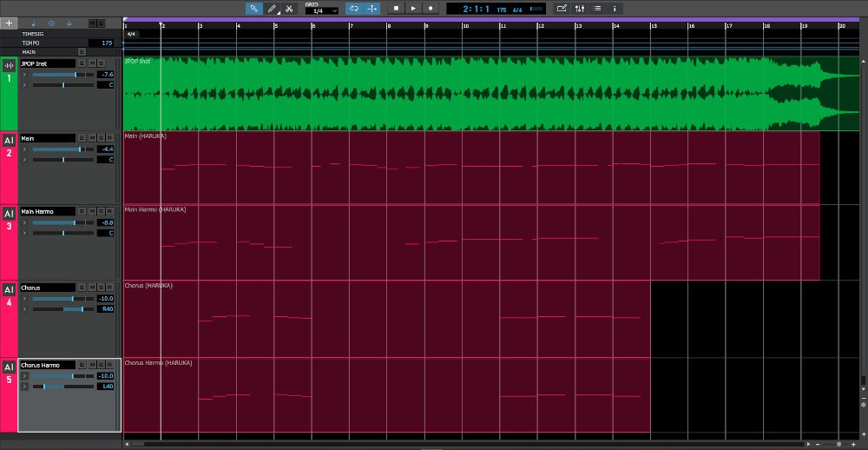Click the tempo value 175 field
The width and height of the screenshot is (868, 450).
[x=101, y=43]
